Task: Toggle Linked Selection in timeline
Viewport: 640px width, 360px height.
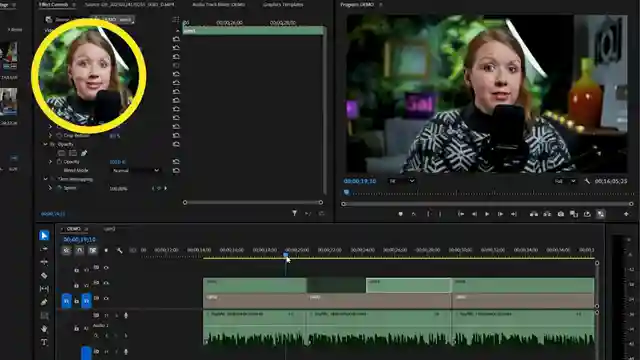Action: pyautogui.click(x=93, y=250)
